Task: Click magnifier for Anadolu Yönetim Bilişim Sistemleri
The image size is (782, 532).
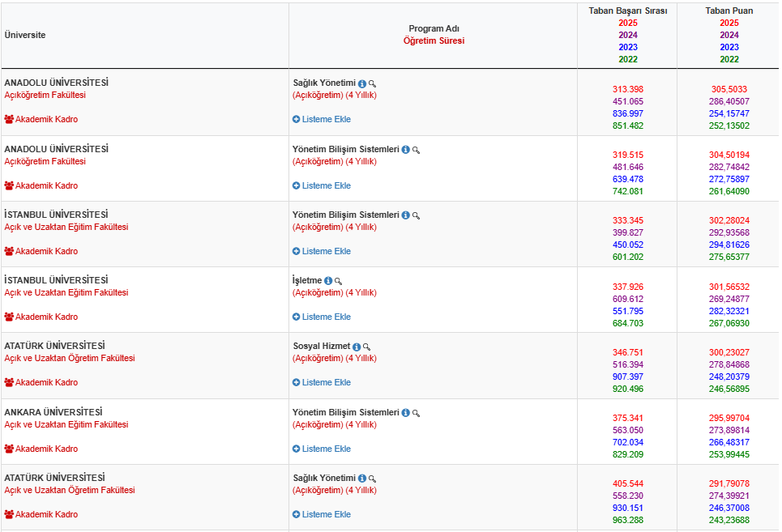Action: (416, 150)
